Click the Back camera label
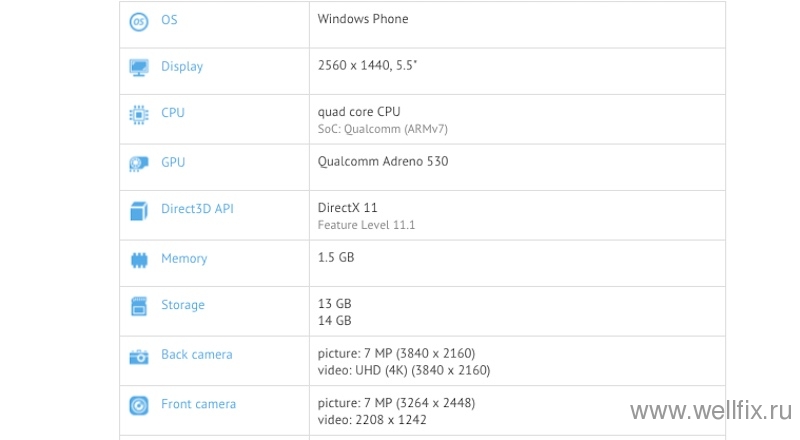 pos(197,354)
